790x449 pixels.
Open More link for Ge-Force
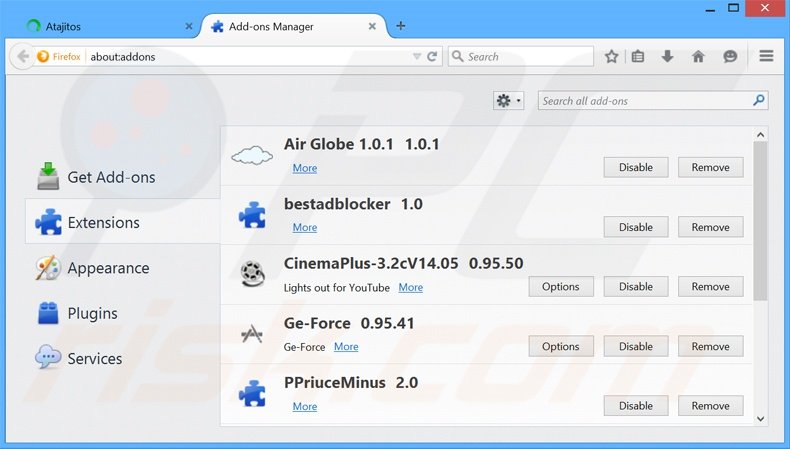point(346,347)
